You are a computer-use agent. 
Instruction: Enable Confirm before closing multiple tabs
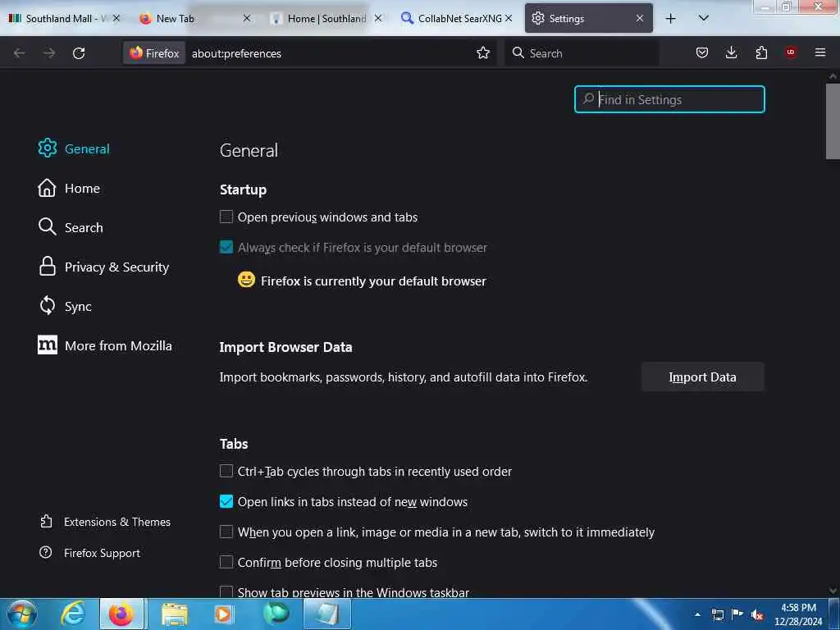226,562
